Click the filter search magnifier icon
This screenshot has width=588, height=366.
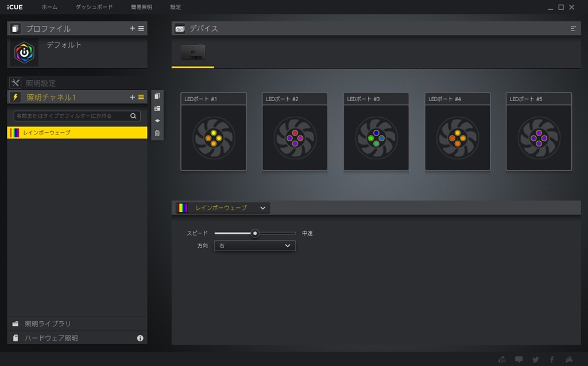point(133,116)
